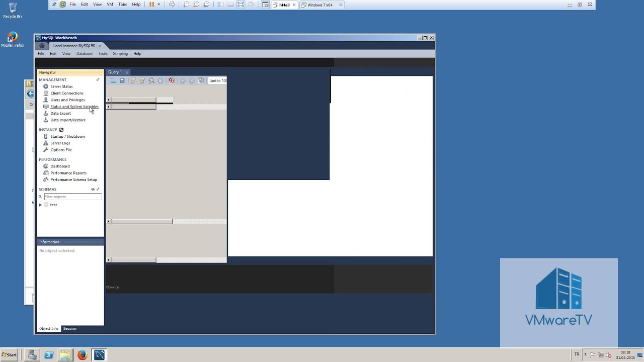Open Performance Reports
The image size is (644, 362).
click(x=68, y=172)
